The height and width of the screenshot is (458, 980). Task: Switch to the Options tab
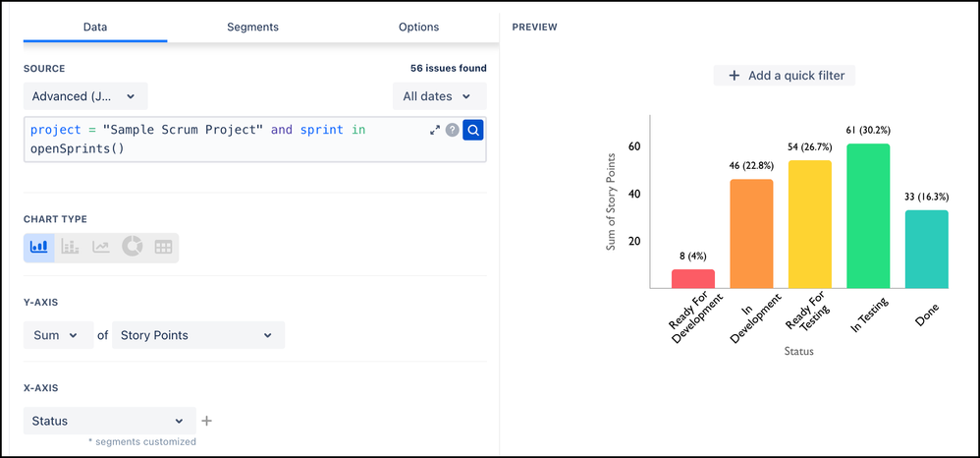(418, 28)
